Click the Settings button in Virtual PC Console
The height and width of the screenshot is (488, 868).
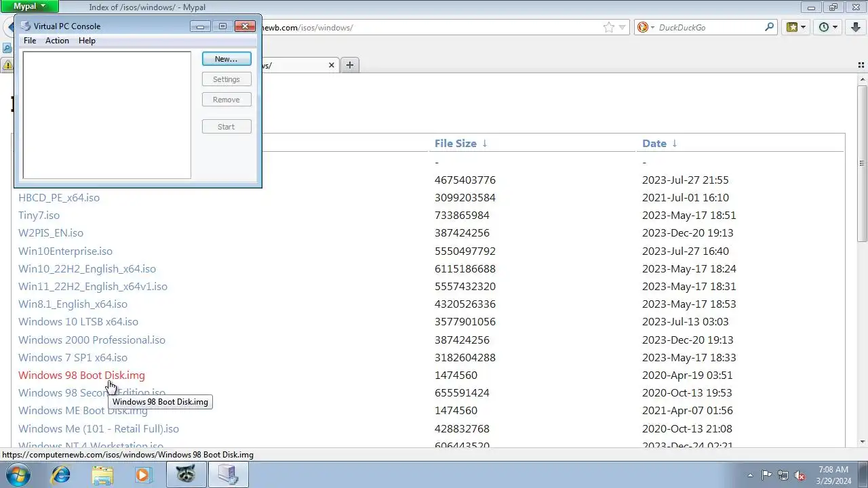[226, 79]
